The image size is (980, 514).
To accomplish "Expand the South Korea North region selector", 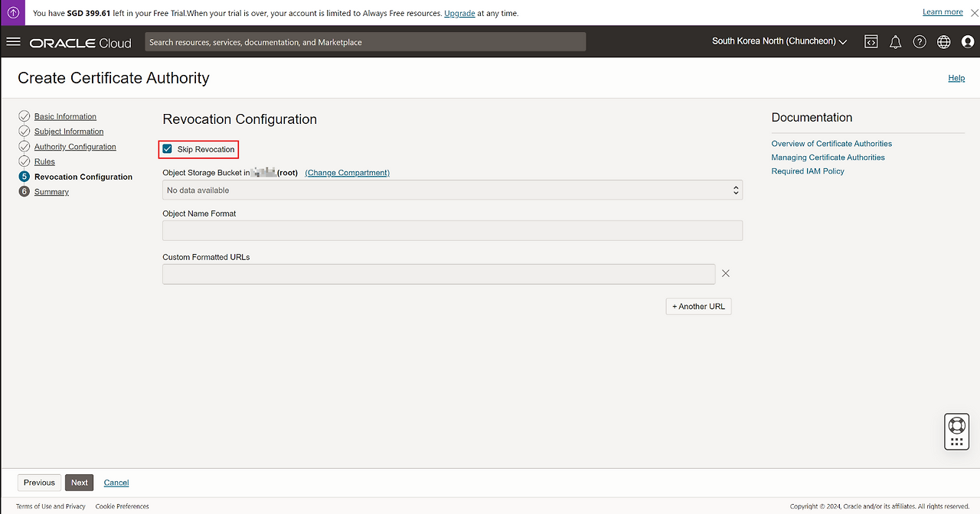I will pyautogui.click(x=779, y=41).
